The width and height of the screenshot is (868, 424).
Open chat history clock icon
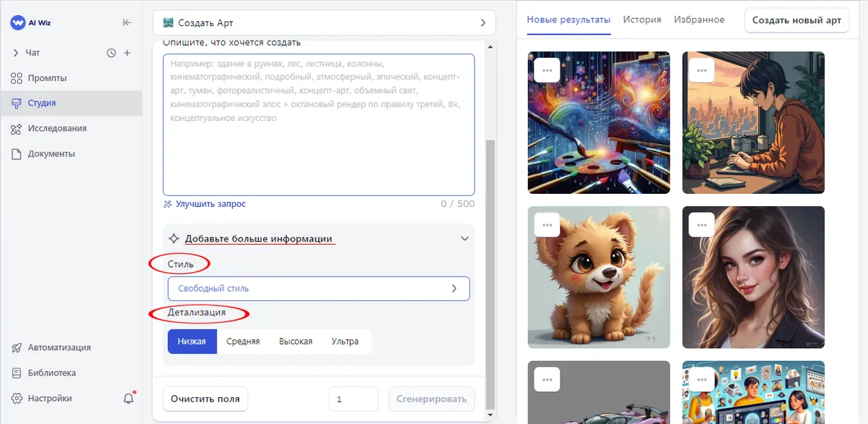(111, 53)
